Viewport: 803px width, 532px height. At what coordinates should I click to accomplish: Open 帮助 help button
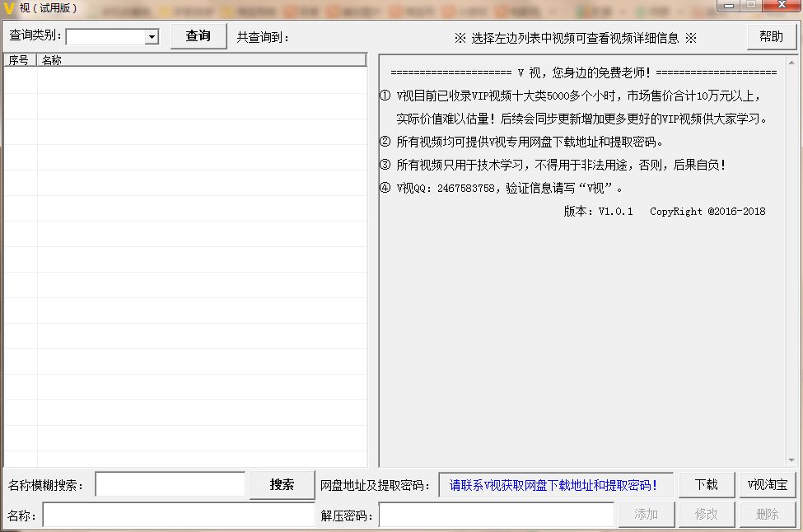pos(771,37)
